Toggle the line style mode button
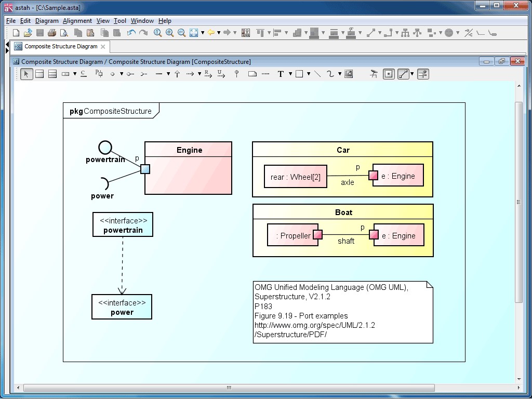The image size is (532, 399). (403, 74)
